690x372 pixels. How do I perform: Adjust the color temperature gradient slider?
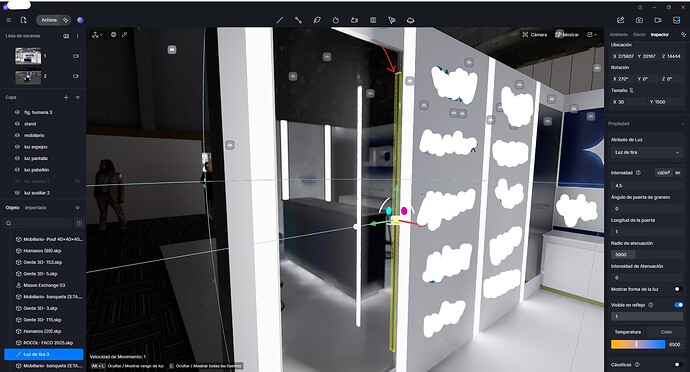638,344
